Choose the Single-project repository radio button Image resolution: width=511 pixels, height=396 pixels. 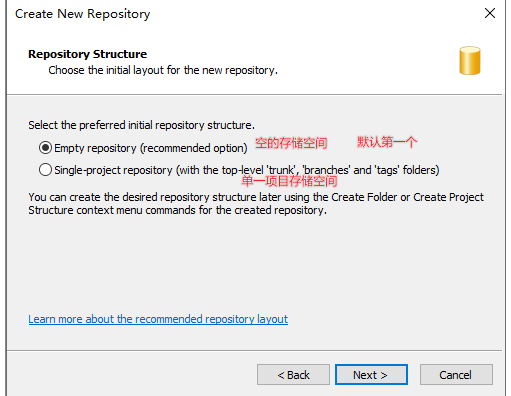pos(45,170)
